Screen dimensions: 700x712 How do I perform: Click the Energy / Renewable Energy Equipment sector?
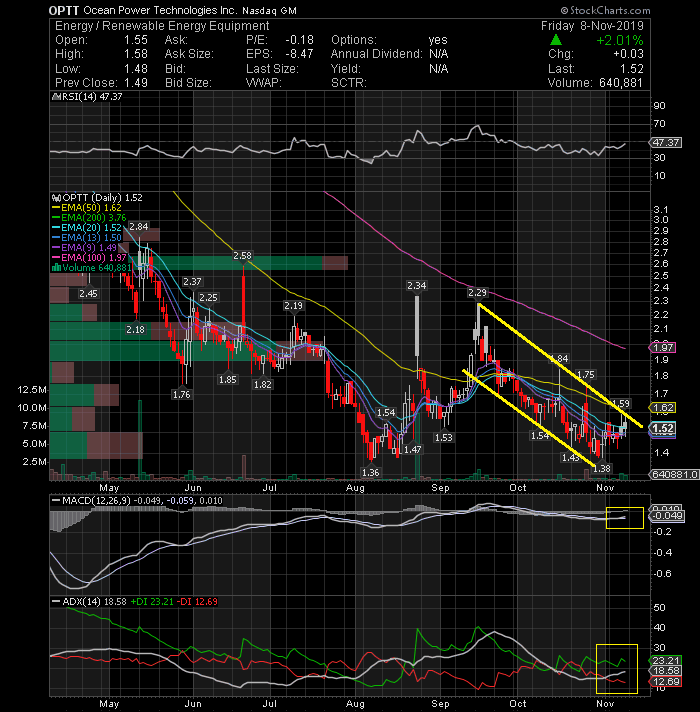coord(162,26)
